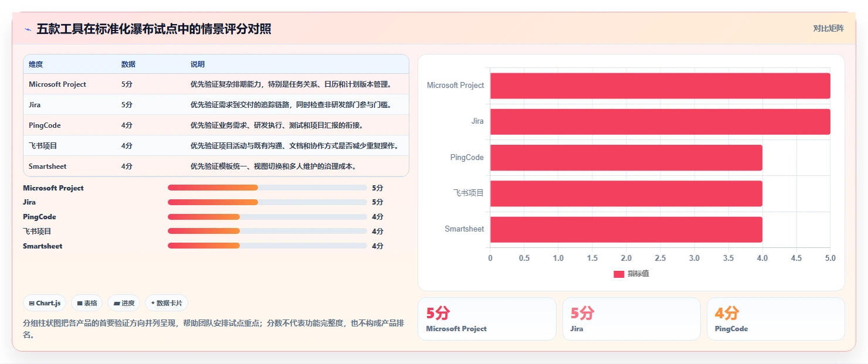The image size is (868, 364).
Task: Click the Smartsheet chart bar
Action: 626,229
